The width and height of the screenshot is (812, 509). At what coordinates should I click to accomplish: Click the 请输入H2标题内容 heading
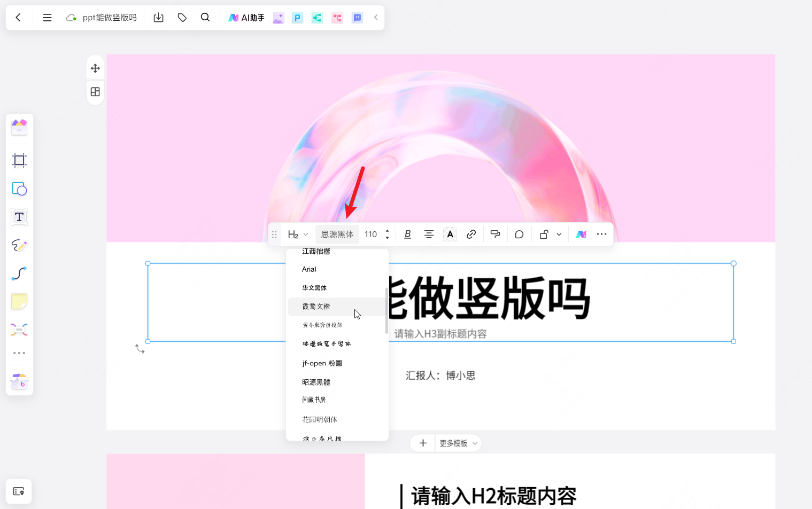[x=494, y=496]
